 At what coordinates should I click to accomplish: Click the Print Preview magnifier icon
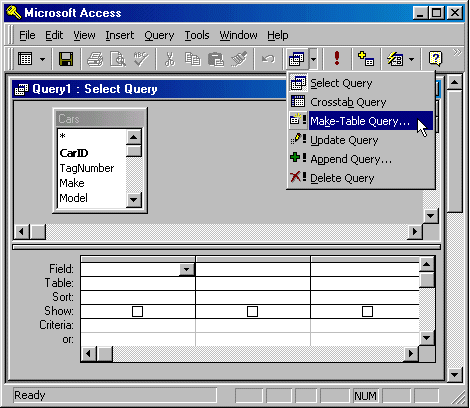coord(118,59)
